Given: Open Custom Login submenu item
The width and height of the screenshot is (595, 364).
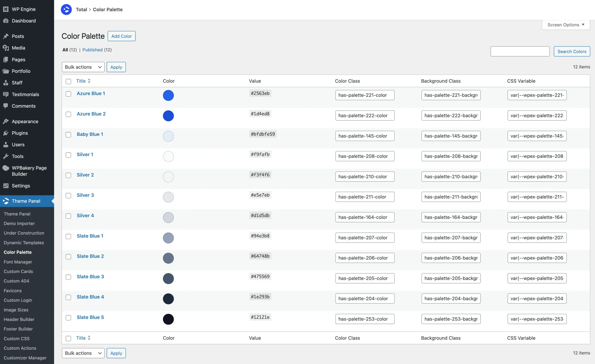Looking at the screenshot, I should tap(18, 300).
